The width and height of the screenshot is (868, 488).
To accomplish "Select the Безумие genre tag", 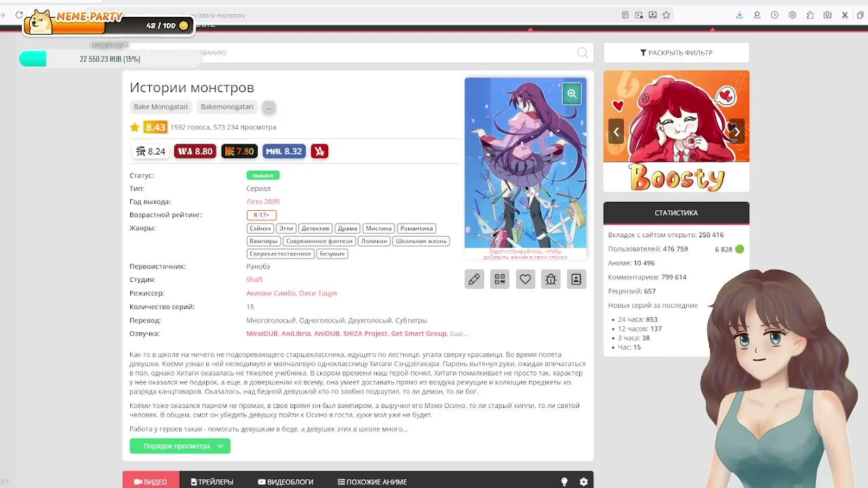I will click(x=332, y=253).
